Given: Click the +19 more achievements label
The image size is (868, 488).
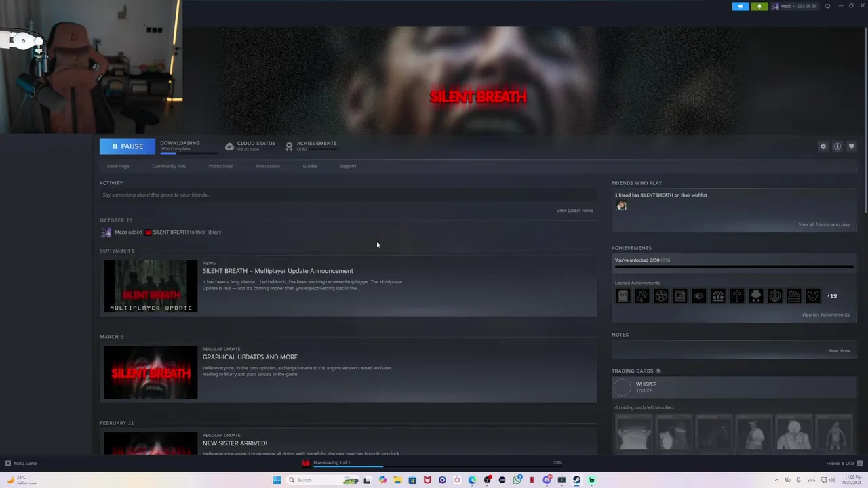Looking at the screenshot, I should [x=831, y=296].
